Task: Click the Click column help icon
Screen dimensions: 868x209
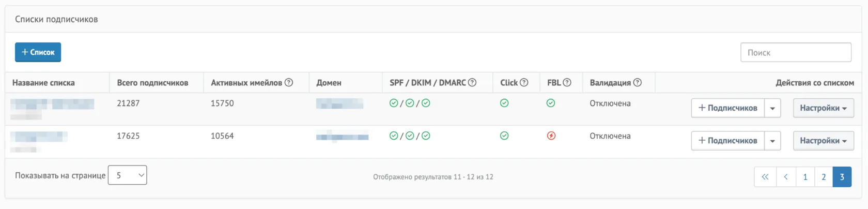Action: pyautogui.click(x=524, y=82)
